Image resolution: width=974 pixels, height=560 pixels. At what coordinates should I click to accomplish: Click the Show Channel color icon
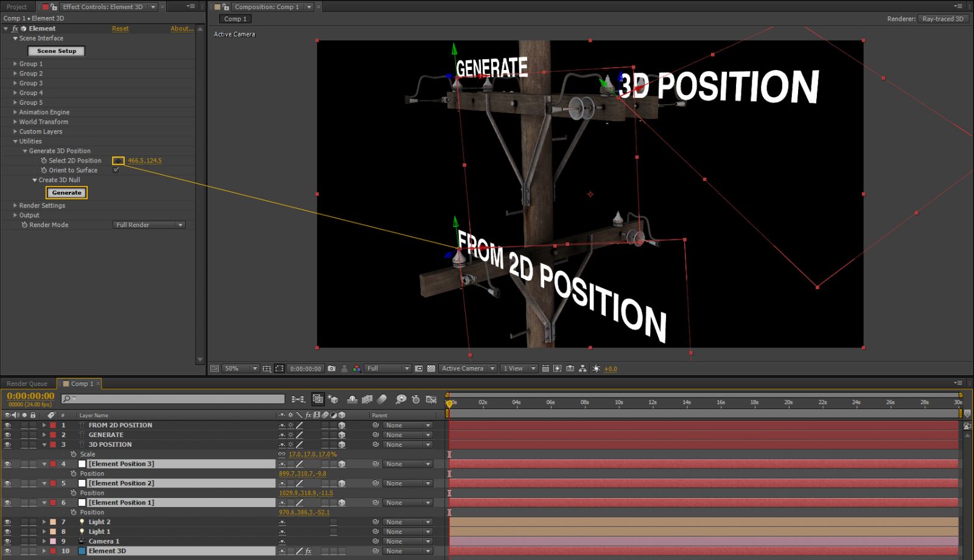pyautogui.click(x=357, y=368)
